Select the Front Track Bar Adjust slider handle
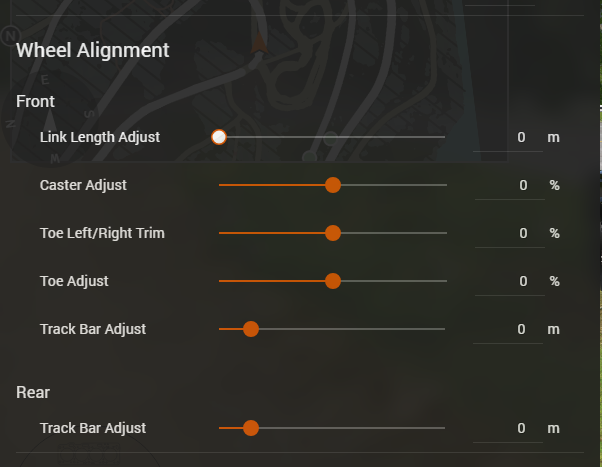Viewport: 602px width, 467px height. 251,329
